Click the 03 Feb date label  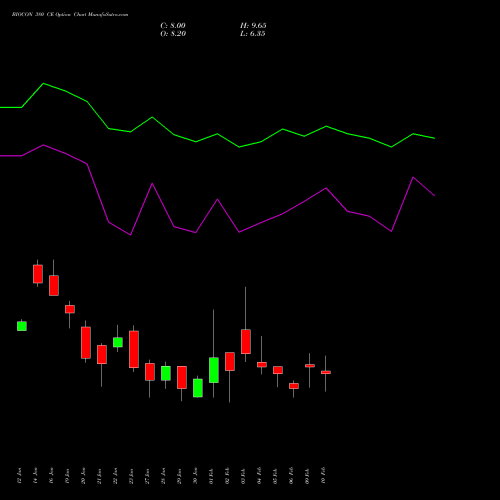[x=243, y=476]
